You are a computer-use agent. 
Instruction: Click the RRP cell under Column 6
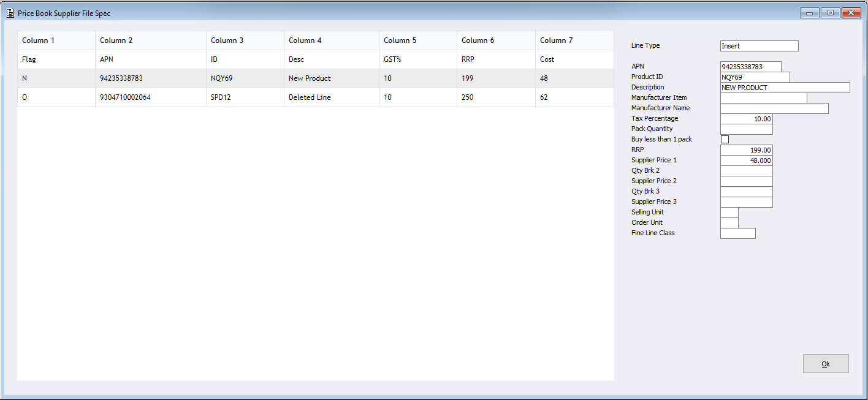click(497, 59)
